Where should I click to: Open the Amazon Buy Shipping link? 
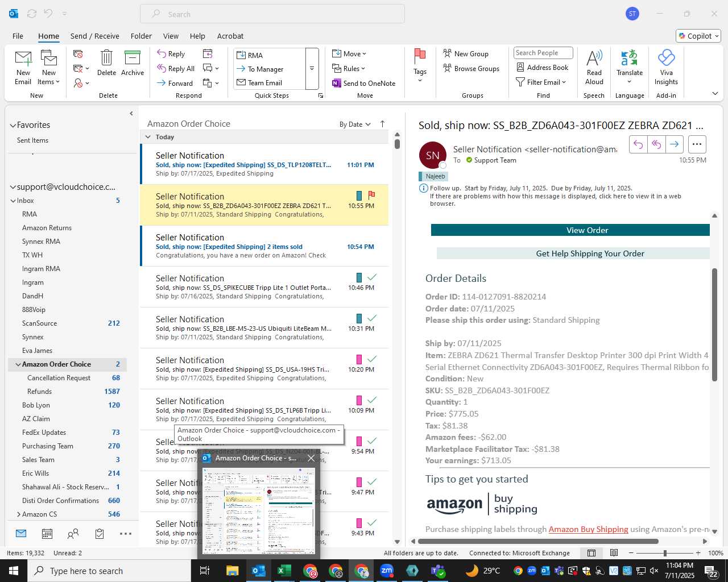588,529
